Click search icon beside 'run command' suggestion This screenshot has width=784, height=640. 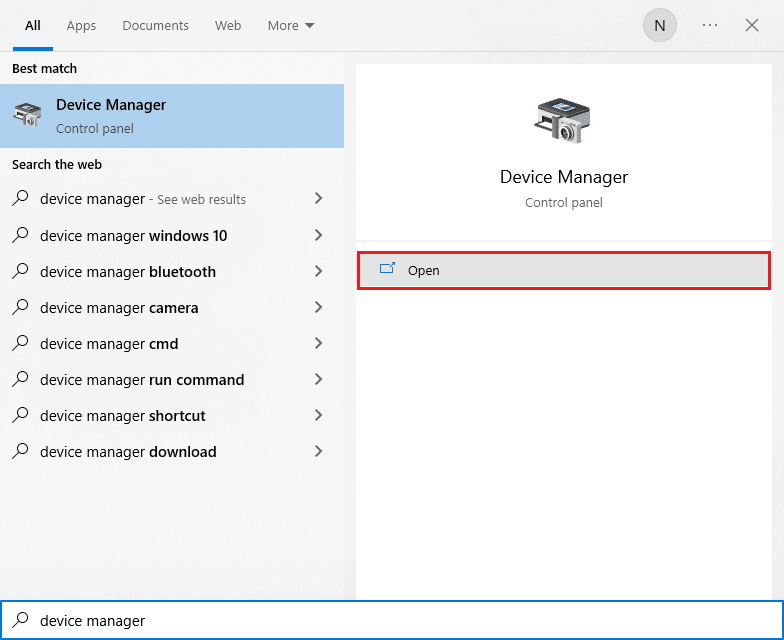[x=20, y=378]
